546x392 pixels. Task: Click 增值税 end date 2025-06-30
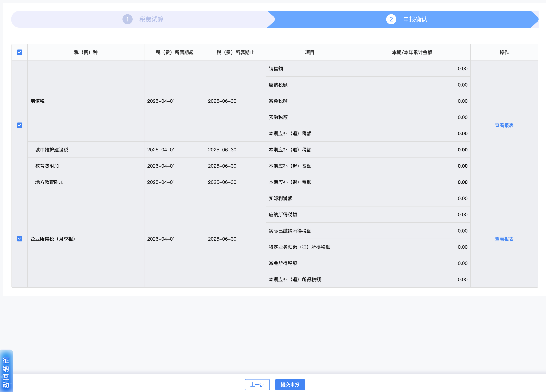tap(222, 101)
